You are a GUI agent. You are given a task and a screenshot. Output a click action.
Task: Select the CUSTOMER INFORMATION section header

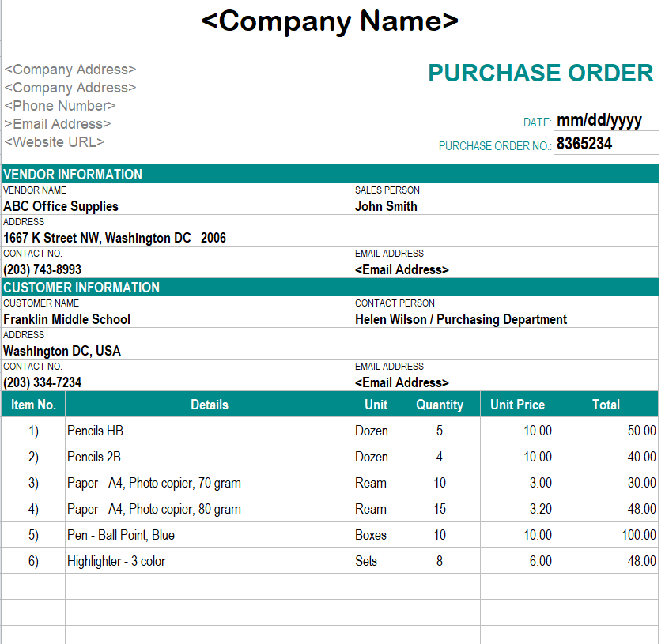pos(330,288)
